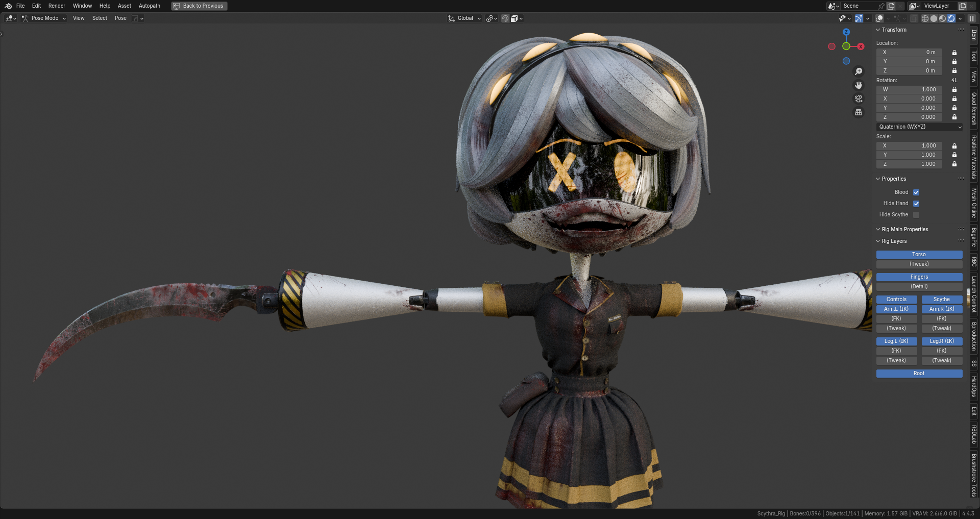Open the scene browse icon dropdown
The height and width of the screenshot is (519, 980).
tap(834, 6)
